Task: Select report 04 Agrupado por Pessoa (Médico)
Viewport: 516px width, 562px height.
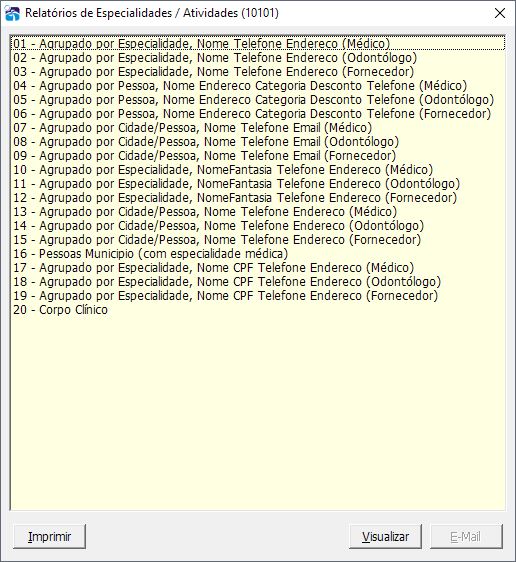Action: 258,85
